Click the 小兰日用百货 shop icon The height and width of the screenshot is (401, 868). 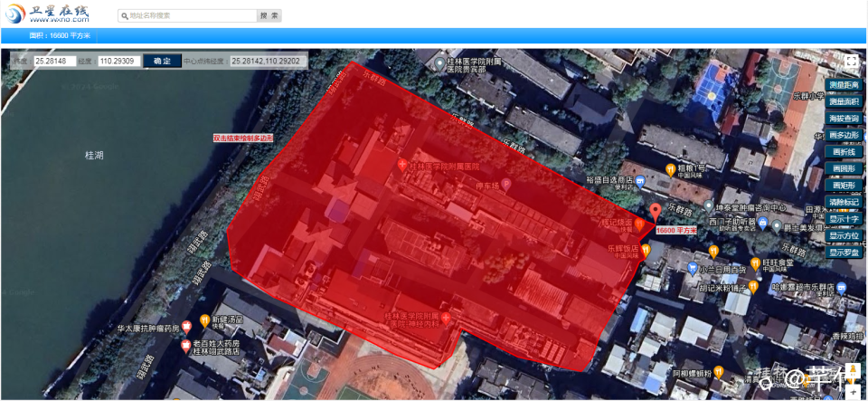(x=692, y=269)
